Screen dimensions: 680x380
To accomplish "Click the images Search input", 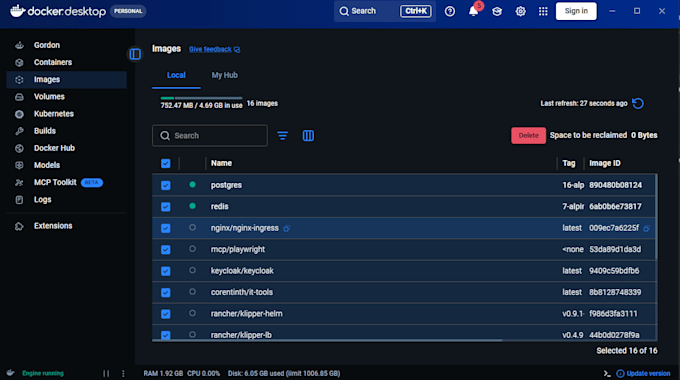I will (x=210, y=136).
